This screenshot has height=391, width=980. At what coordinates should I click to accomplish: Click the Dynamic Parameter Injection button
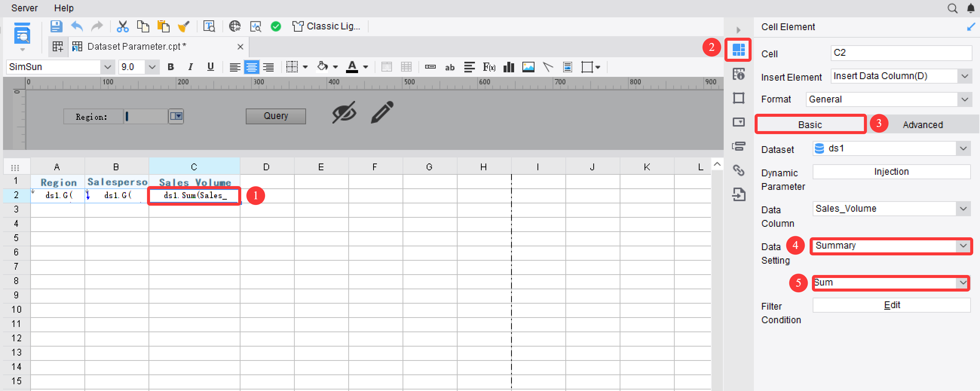(891, 171)
